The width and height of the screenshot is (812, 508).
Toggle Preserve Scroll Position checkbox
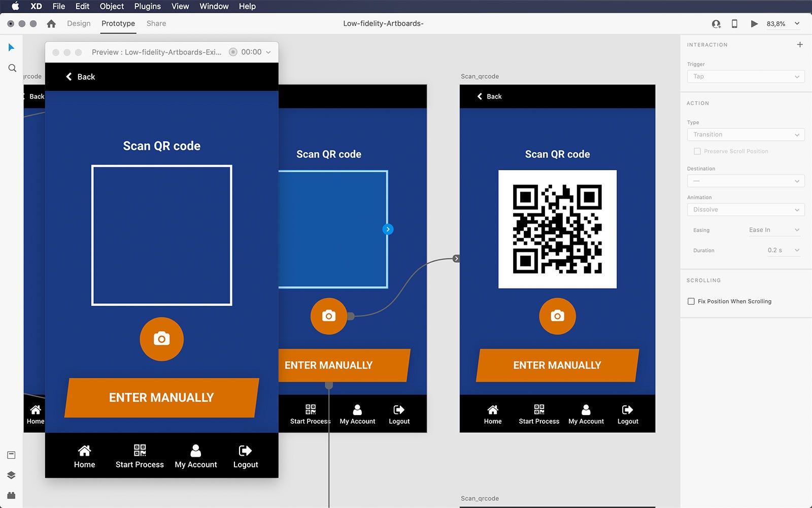click(x=697, y=151)
